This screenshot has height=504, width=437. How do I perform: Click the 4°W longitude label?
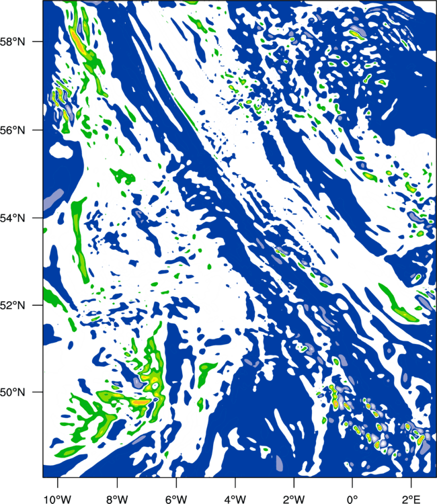(235, 499)
